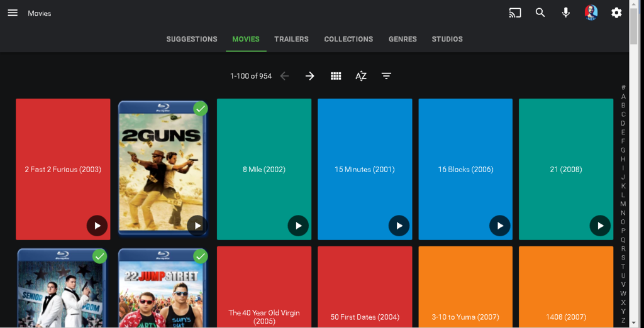
Task: Open the user profile avatar
Action: click(591, 13)
